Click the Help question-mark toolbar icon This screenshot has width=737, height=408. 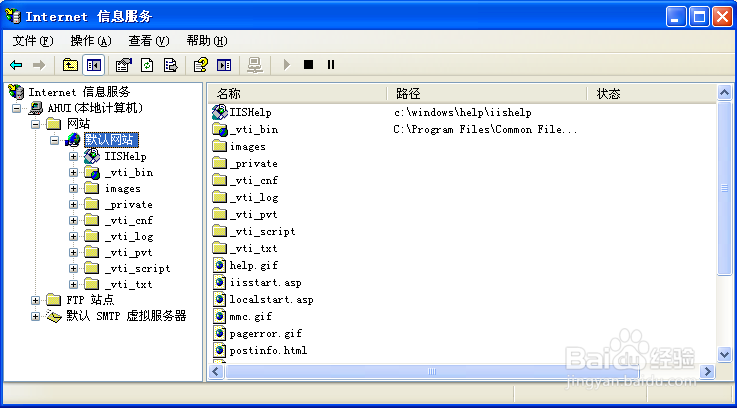click(x=201, y=65)
